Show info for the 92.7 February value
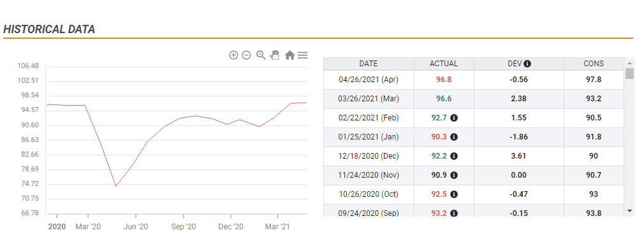644x251 pixels. point(454,118)
